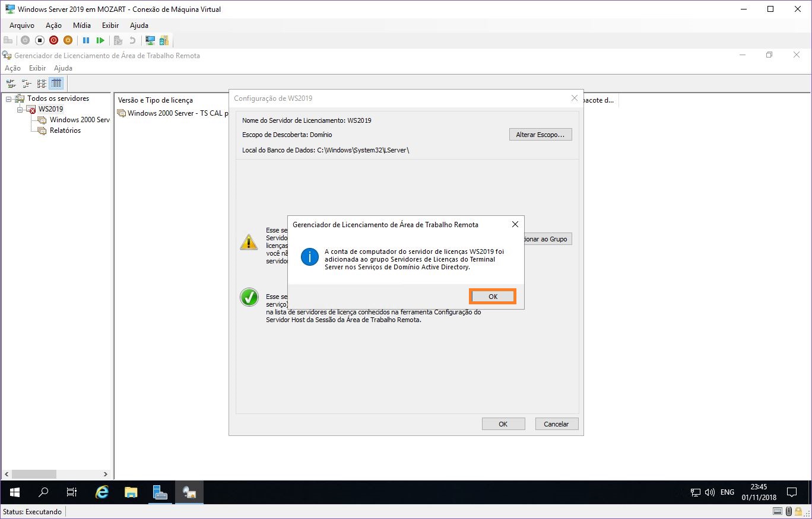Open the clock showing 23:45
The width and height of the screenshot is (812, 519).
(759, 492)
